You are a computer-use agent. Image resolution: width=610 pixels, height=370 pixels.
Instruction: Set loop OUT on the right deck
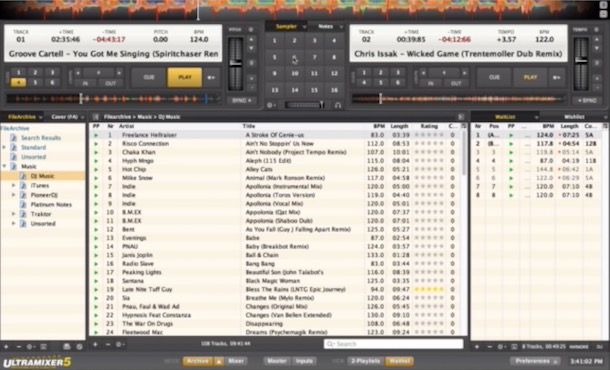456,83
